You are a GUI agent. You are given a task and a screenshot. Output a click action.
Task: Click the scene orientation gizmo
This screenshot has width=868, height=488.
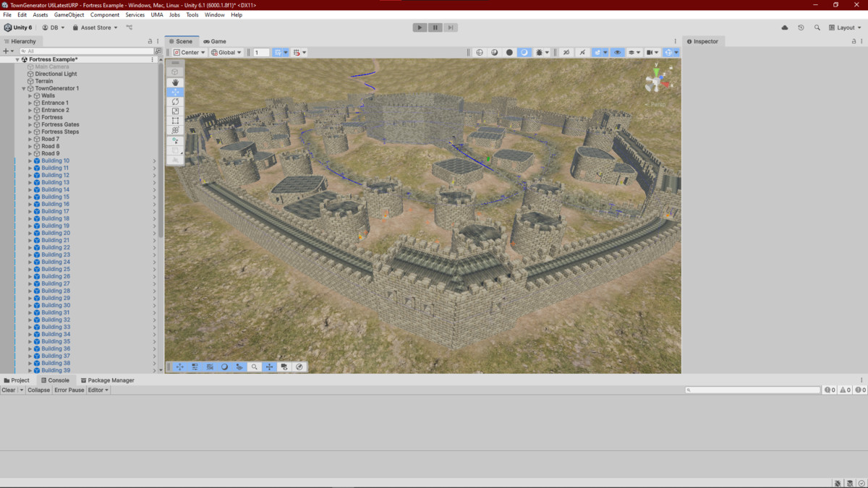pos(657,80)
